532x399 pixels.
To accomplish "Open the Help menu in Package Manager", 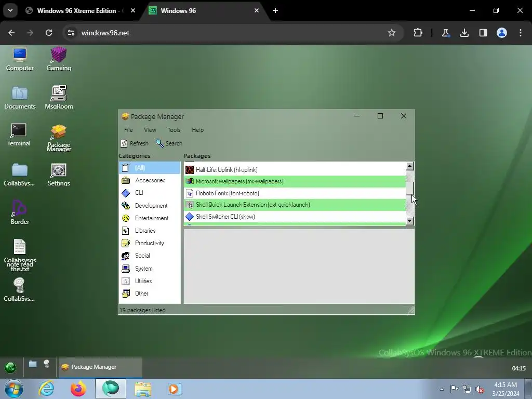I will [x=197, y=130].
